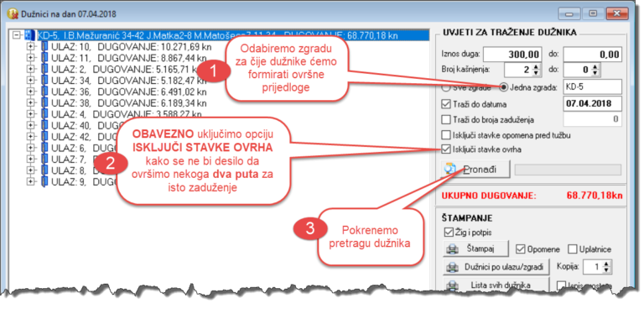Screen dimensions: 644x309
Task: Increase the Broj kašnjenja stepper value
Action: tap(536, 66)
